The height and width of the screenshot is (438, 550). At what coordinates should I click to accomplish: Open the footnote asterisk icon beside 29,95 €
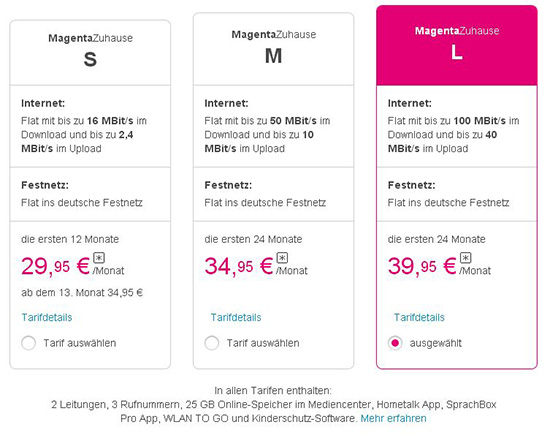99,258
